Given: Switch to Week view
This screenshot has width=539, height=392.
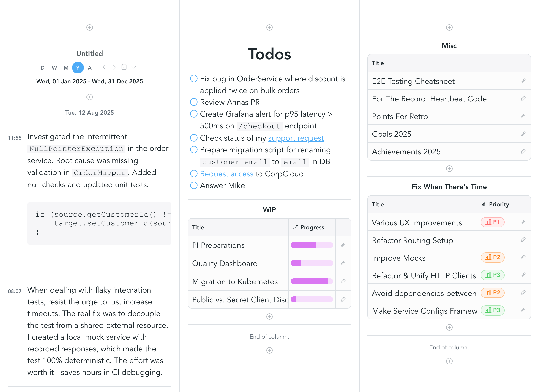Looking at the screenshot, I should [x=54, y=68].
